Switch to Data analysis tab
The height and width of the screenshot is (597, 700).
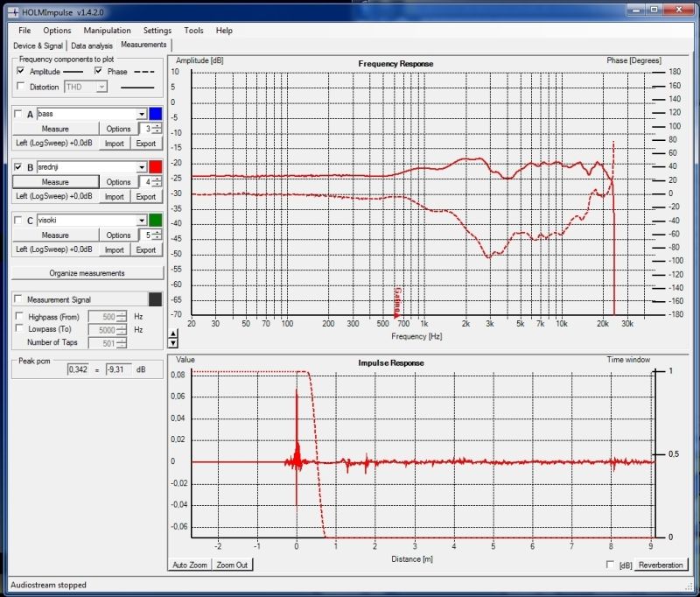92,46
